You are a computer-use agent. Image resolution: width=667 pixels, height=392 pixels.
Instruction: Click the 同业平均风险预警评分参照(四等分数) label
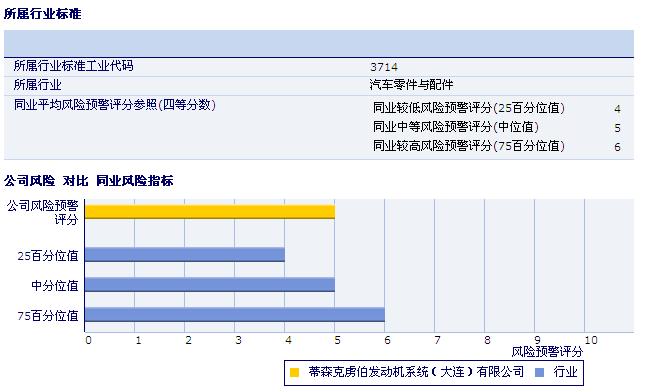pos(115,105)
